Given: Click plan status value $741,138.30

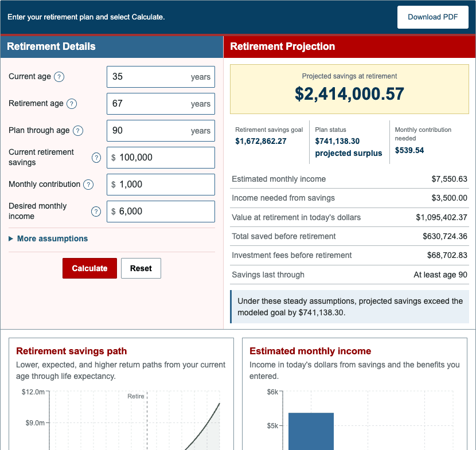Looking at the screenshot, I should point(337,141).
